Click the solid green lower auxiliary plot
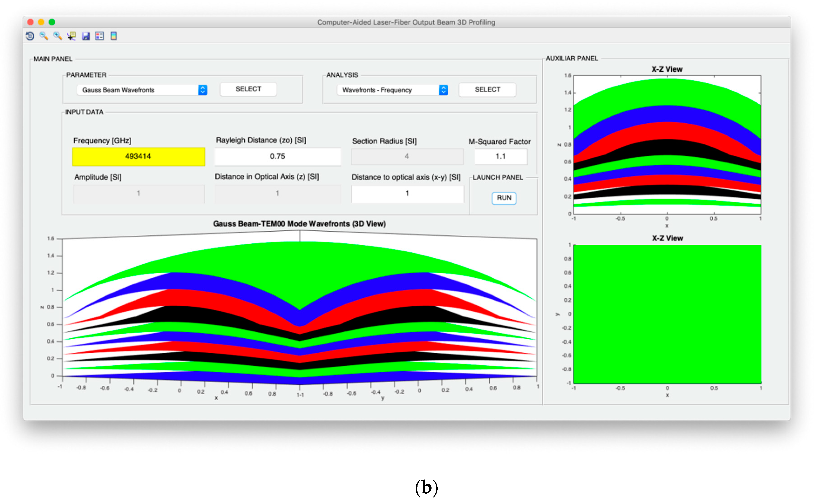 coord(667,314)
